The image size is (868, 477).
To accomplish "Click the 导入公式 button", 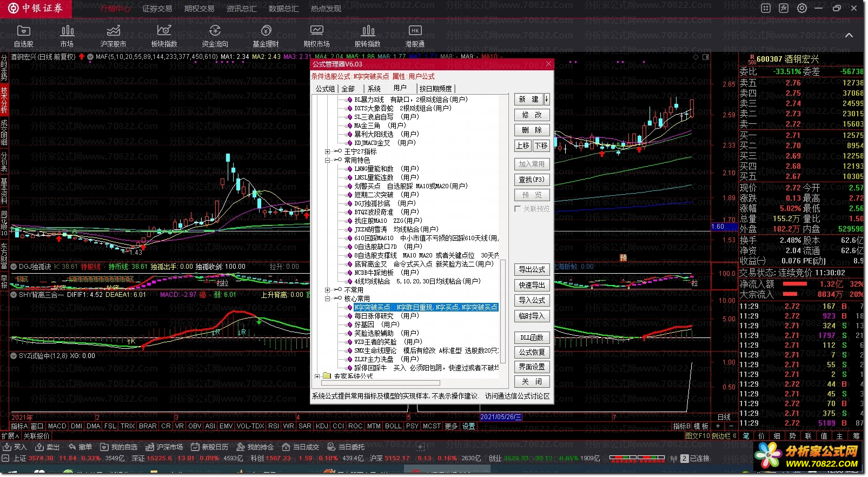I will [x=532, y=300].
